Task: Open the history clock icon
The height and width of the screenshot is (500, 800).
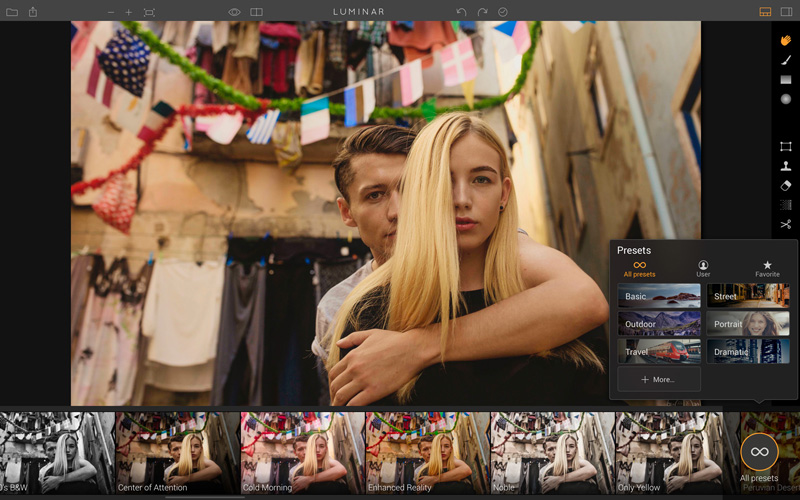Action: [503, 12]
